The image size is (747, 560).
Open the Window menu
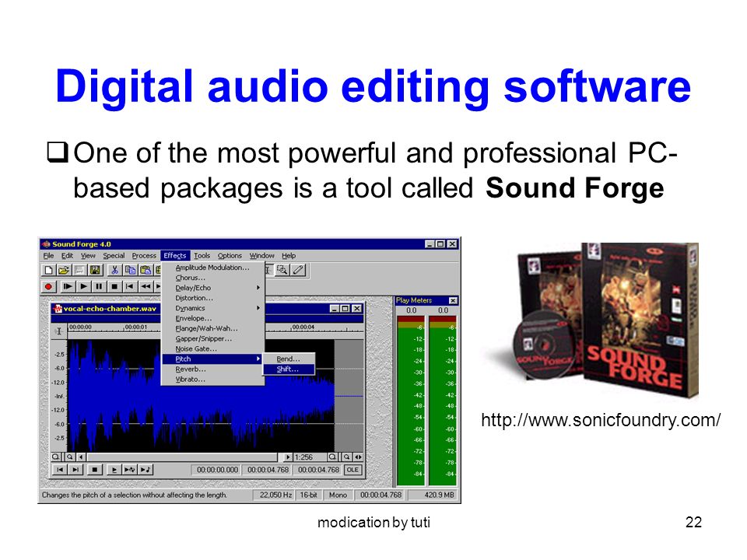262,256
